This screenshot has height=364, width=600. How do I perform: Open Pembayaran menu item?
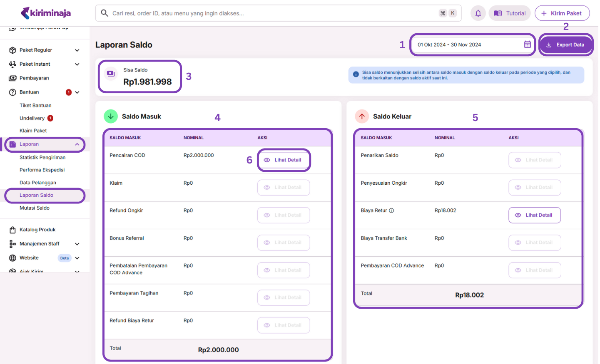[x=34, y=78]
